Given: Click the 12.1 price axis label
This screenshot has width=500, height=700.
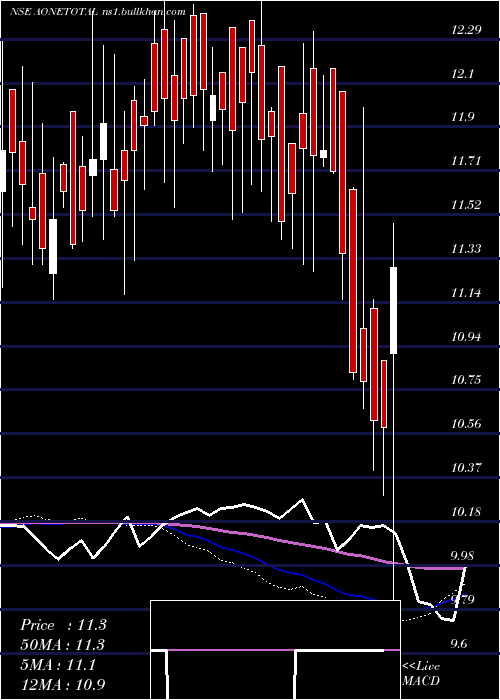Looking at the screenshot, I should coord(462,74).
